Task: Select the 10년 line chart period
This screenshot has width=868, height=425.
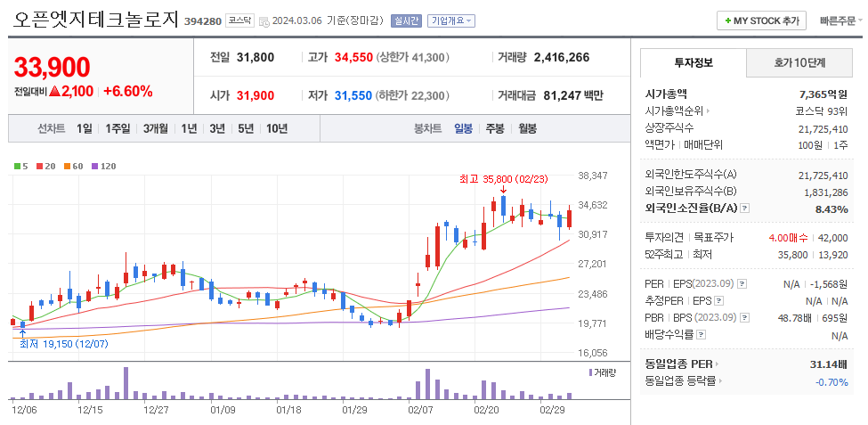Action: (277, 128)
